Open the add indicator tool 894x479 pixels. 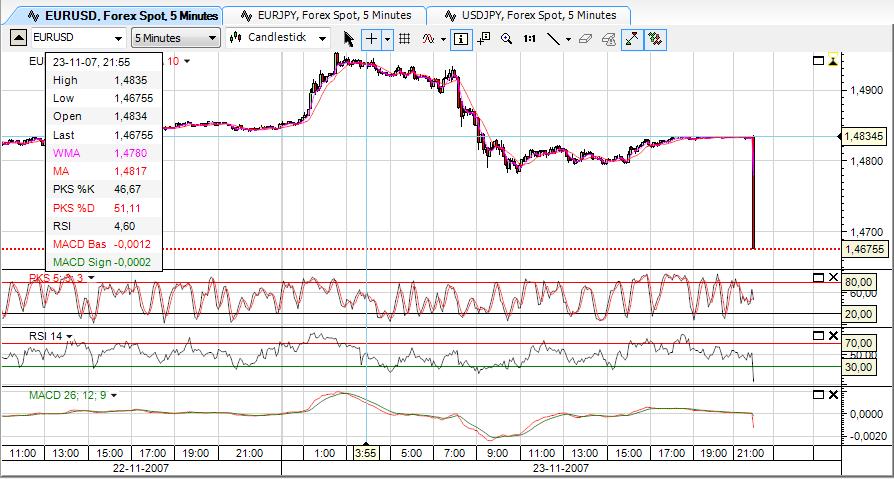click(x=429, y=38)
